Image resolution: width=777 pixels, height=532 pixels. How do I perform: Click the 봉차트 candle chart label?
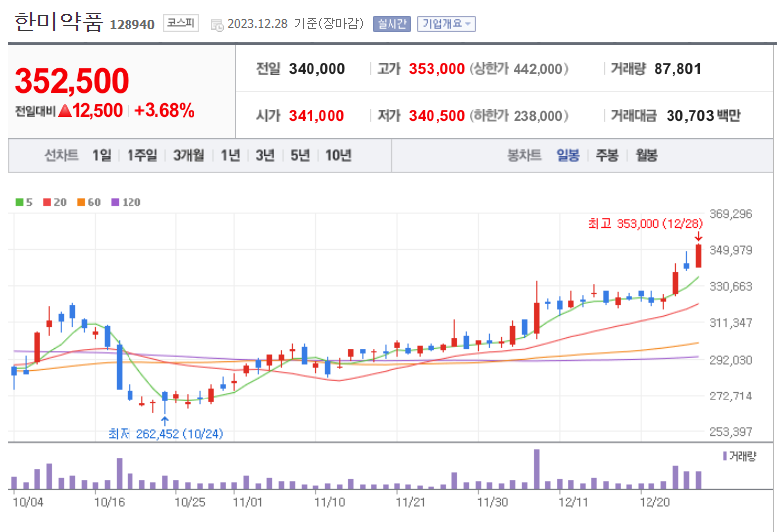click(x=524, y=155)
